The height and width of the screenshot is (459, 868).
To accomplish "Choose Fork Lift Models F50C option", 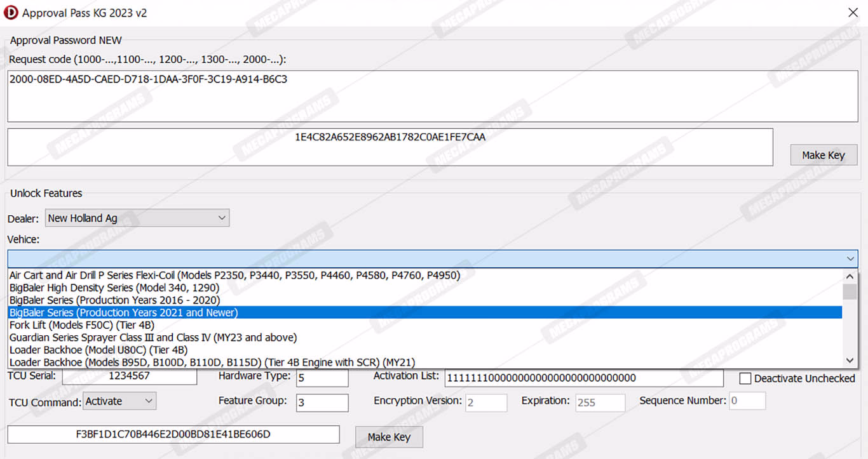I will tap(82, 325).
